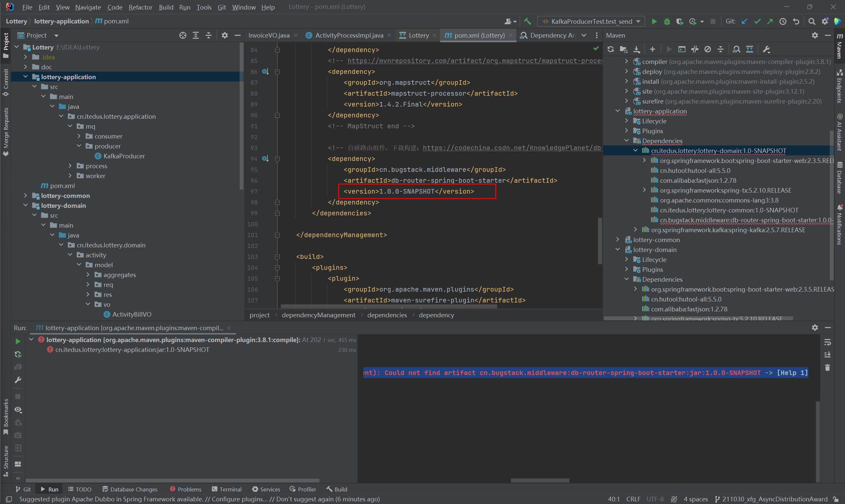Run with coverage icon
This screenshot has width=845, height=504.
pyautogui.click(x=679, y=21)
